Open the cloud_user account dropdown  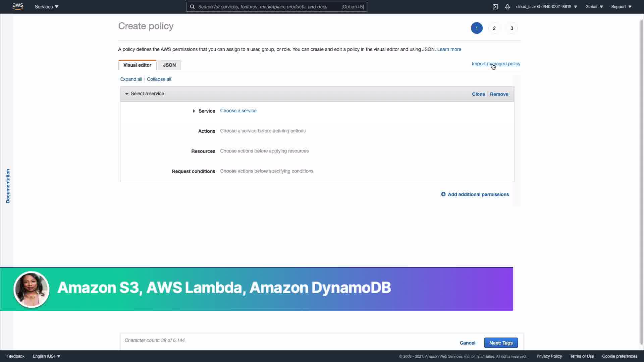click(546, 7)
